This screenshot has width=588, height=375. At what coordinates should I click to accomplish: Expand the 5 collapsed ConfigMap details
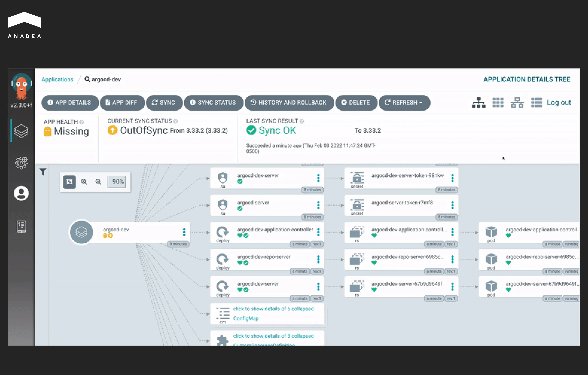(273, 314)
